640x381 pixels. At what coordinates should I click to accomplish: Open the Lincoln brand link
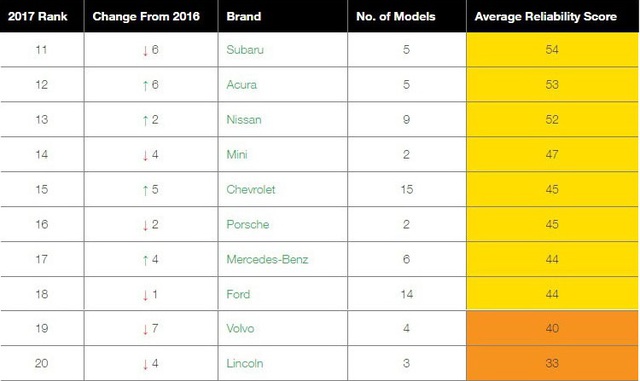pyautogui.click(x=244, y=363)
